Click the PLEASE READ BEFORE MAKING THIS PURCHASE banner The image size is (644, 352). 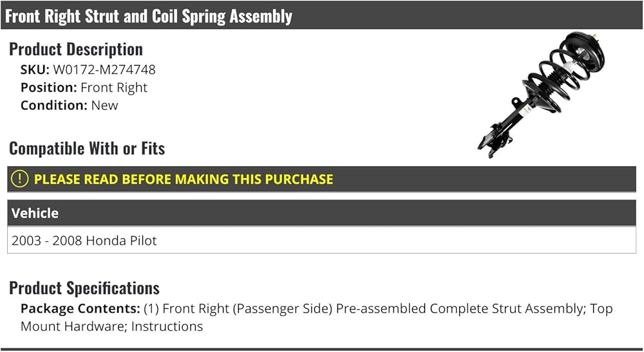[x=321, y=180]
